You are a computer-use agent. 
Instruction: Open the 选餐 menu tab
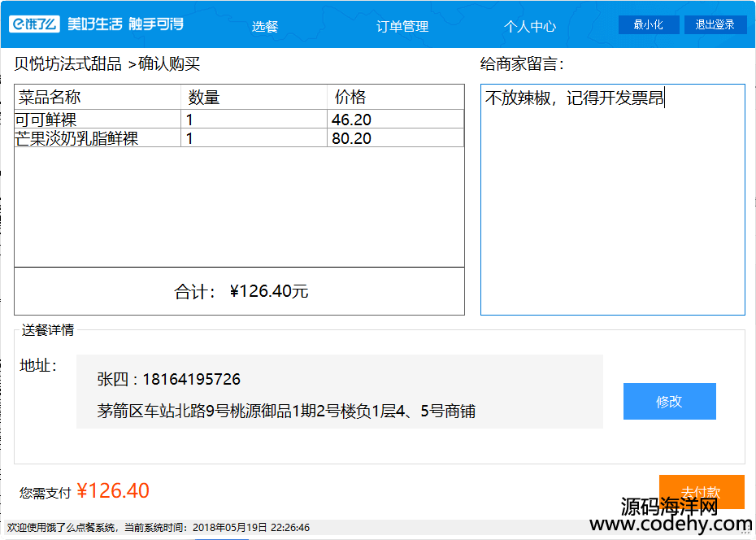265,26
